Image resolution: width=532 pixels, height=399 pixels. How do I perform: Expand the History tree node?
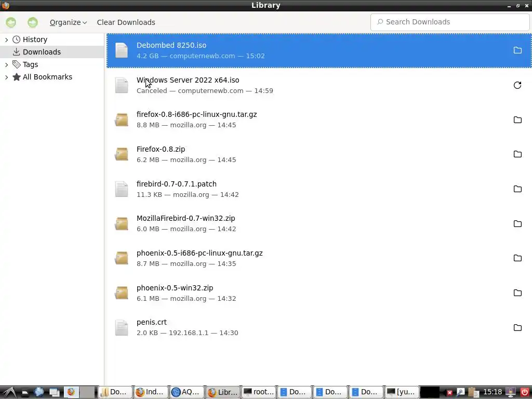coord(6,39)
